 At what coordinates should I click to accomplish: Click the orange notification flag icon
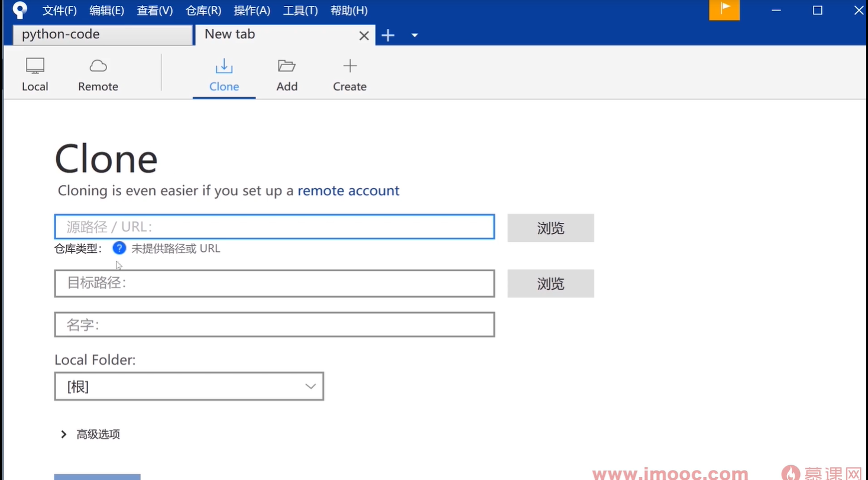(x=724, y=9)
